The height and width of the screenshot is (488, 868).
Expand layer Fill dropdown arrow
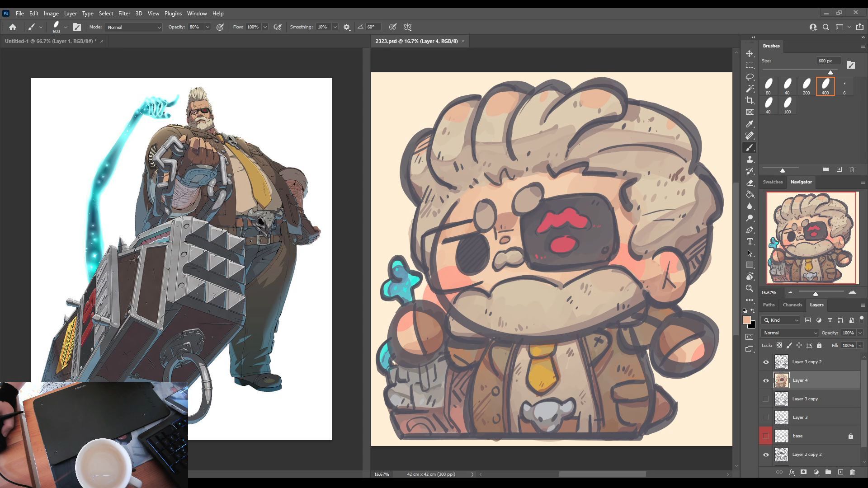(860, 346)
